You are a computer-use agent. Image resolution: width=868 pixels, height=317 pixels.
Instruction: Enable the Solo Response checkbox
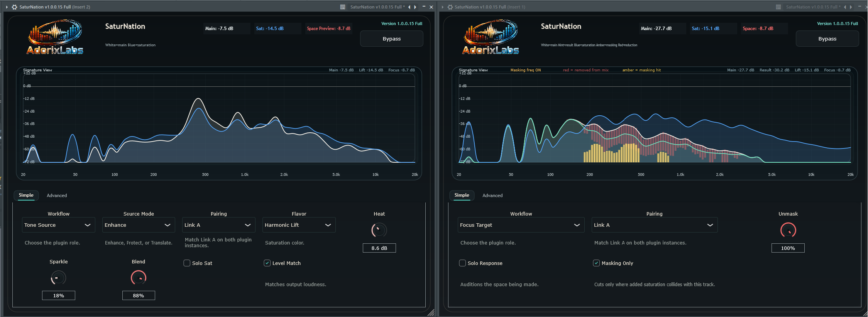[x=462, y=263]
